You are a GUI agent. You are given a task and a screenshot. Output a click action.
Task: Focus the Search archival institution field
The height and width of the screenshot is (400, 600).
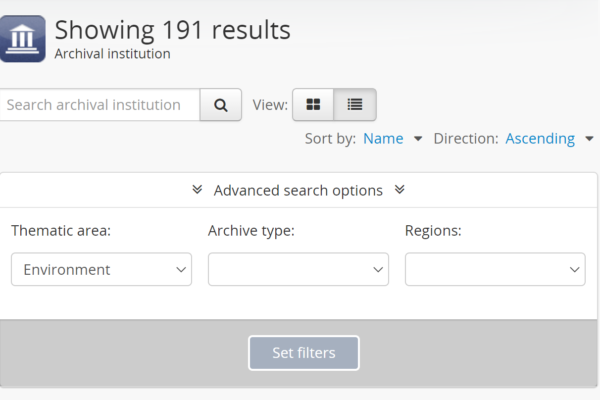[98, 105]
